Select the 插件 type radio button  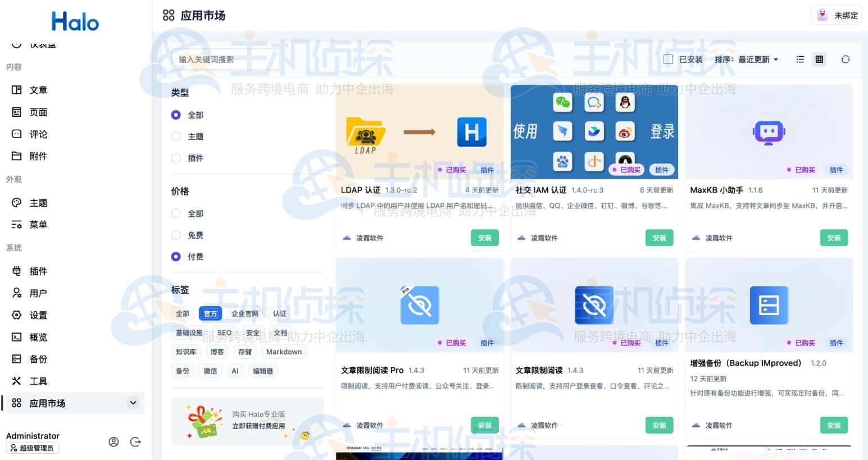pyautogui.click(x=175, y=158)
